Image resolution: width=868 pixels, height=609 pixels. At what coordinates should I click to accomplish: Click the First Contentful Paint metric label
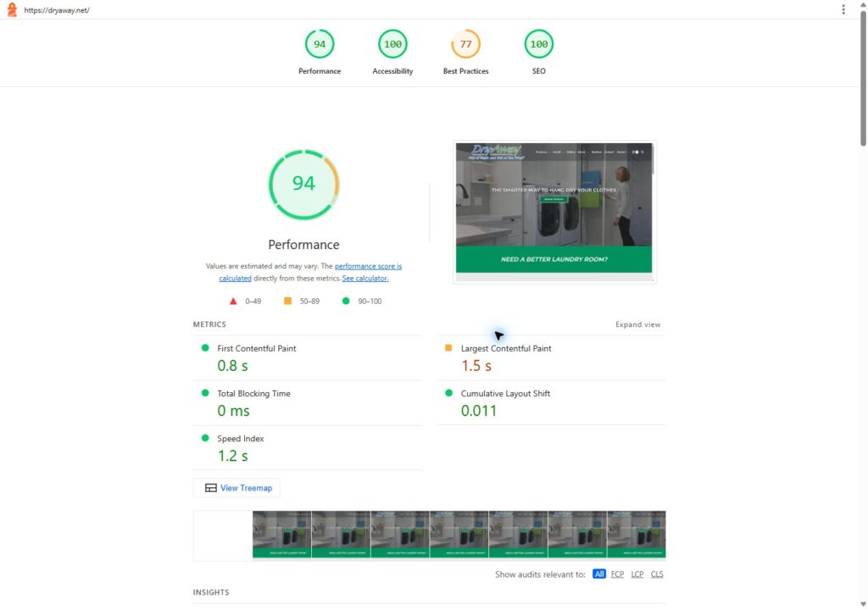(256, 348)
